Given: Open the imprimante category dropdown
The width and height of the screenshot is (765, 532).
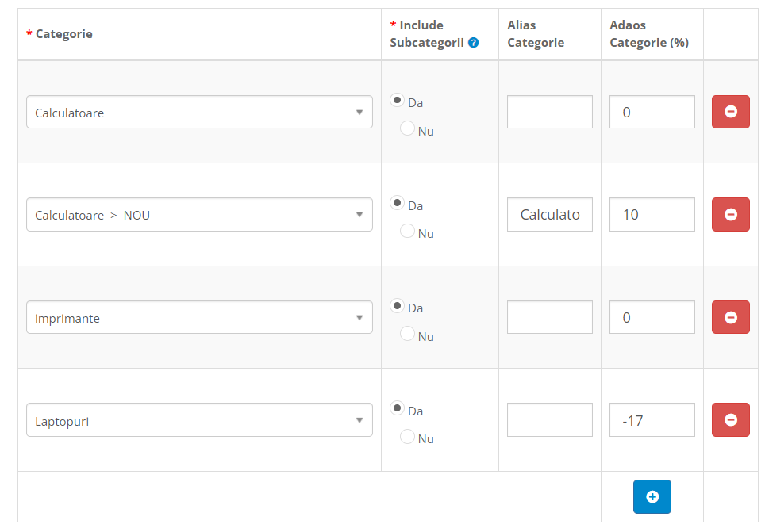Looking at the screenshot, I should tap(199, 318).
